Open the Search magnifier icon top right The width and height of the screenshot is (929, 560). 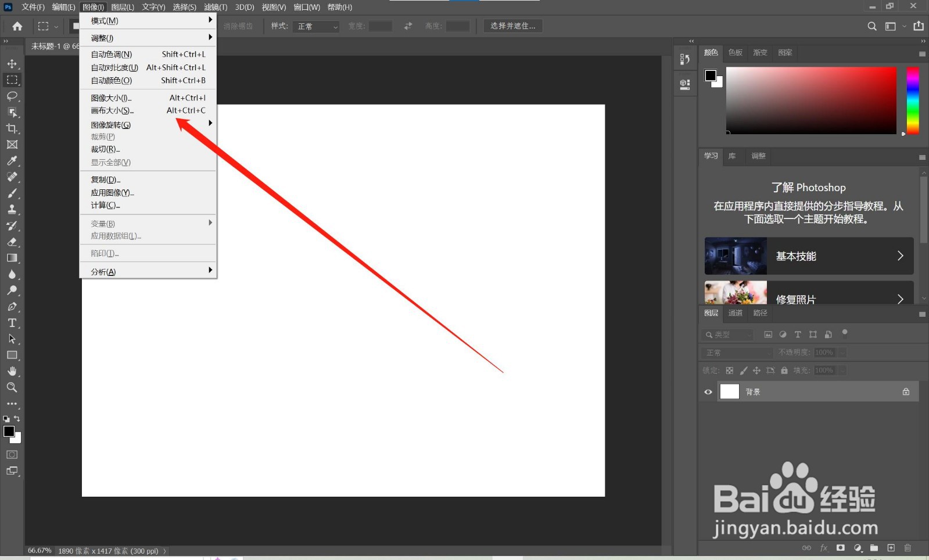(x=872, y=26)
